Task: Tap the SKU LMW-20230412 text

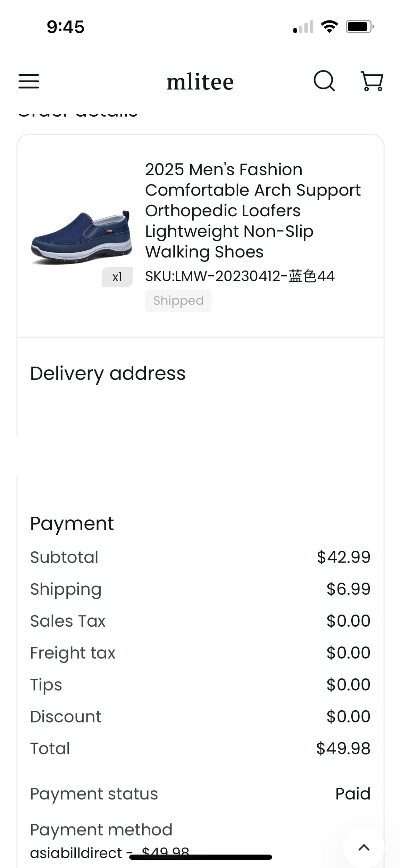Action: (x=240, y=276)
